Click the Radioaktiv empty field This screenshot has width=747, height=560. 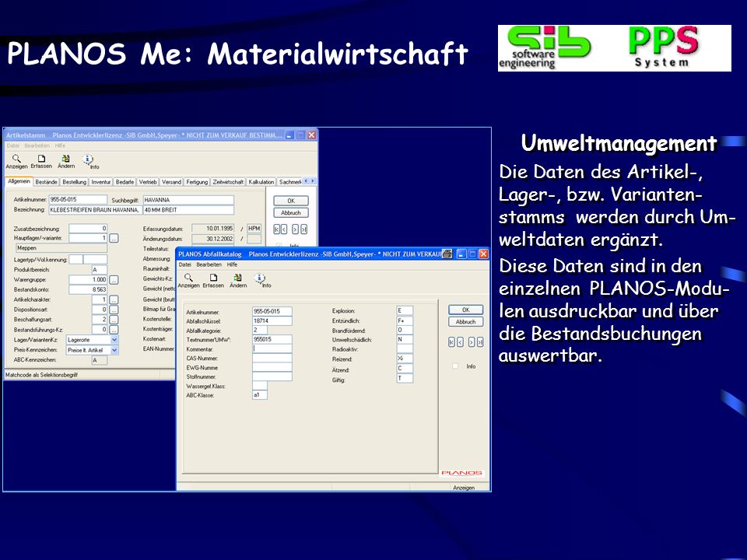[405, 349]
